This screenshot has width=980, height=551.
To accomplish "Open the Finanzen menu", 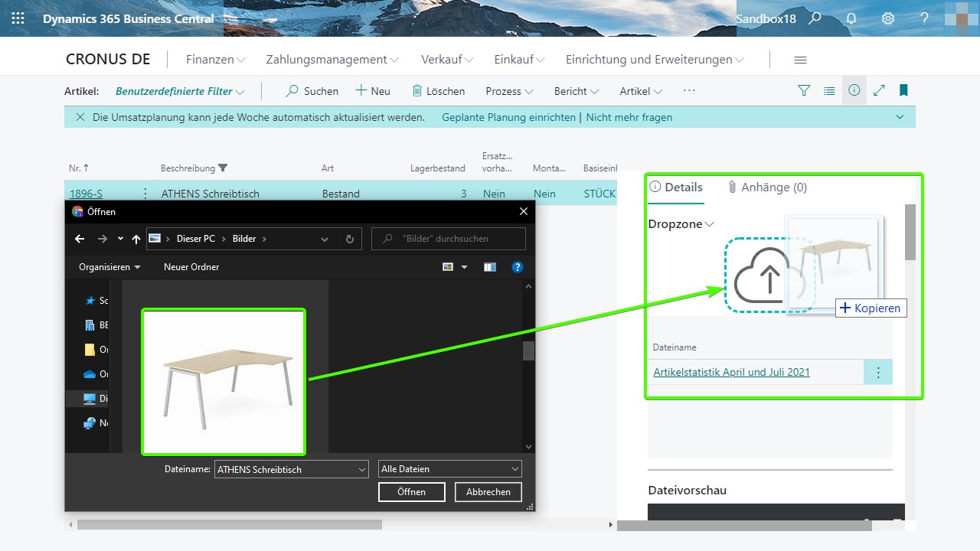I will (216, 60).
